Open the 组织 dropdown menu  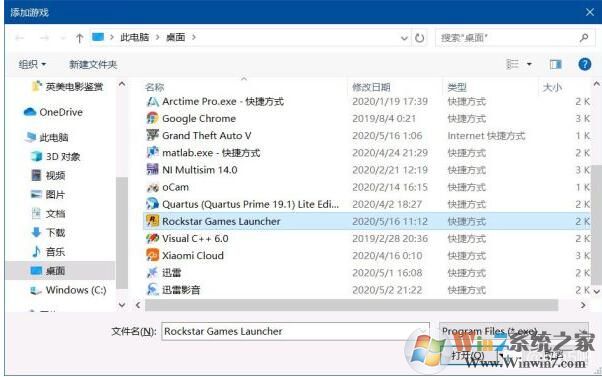click(x=32, y=64)
